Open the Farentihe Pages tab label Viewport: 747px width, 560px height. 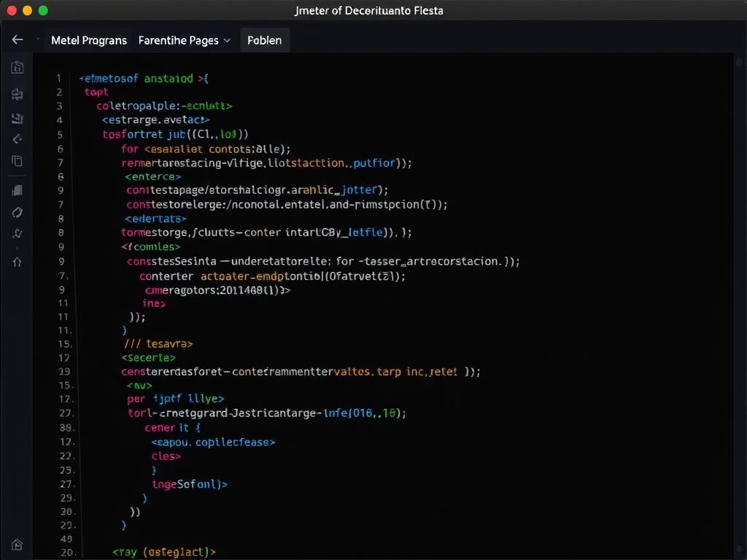pos(179,41)
